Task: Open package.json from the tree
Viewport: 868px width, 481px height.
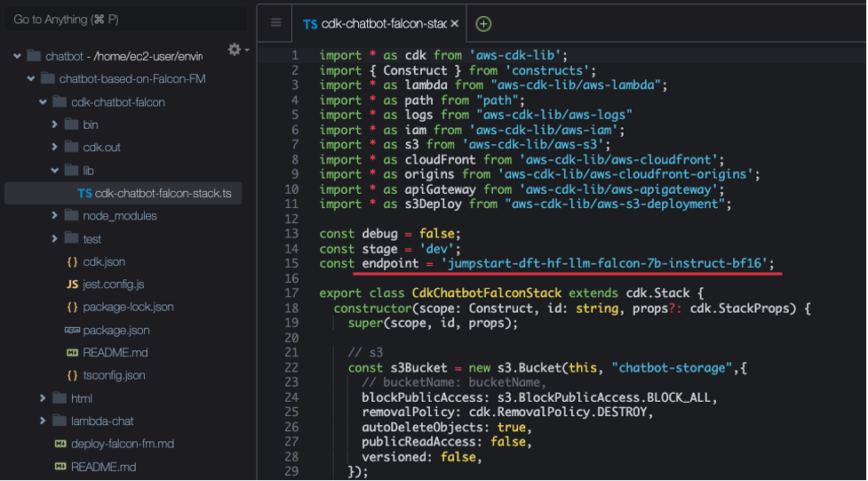Action: (115, 330)
